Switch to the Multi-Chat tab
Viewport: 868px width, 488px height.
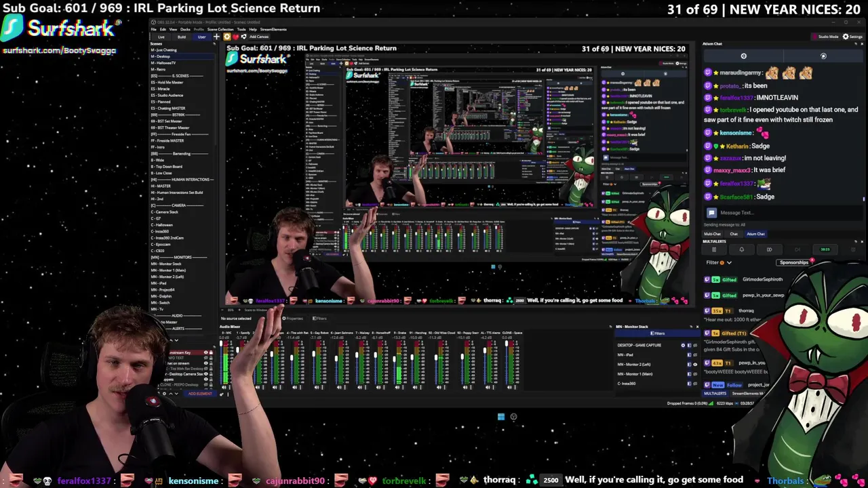tap(712, 234)
